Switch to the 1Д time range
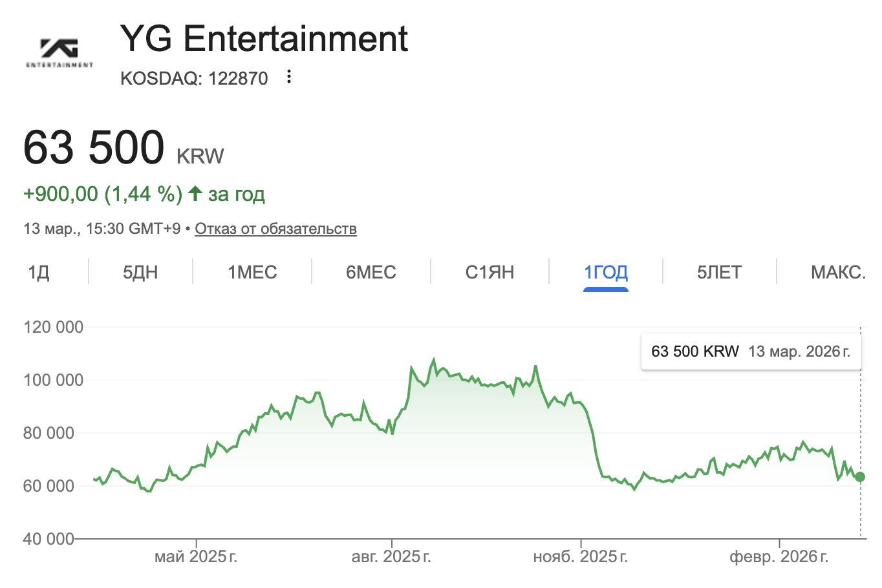Viewport: 882px width, 588px height. point(39,272)
